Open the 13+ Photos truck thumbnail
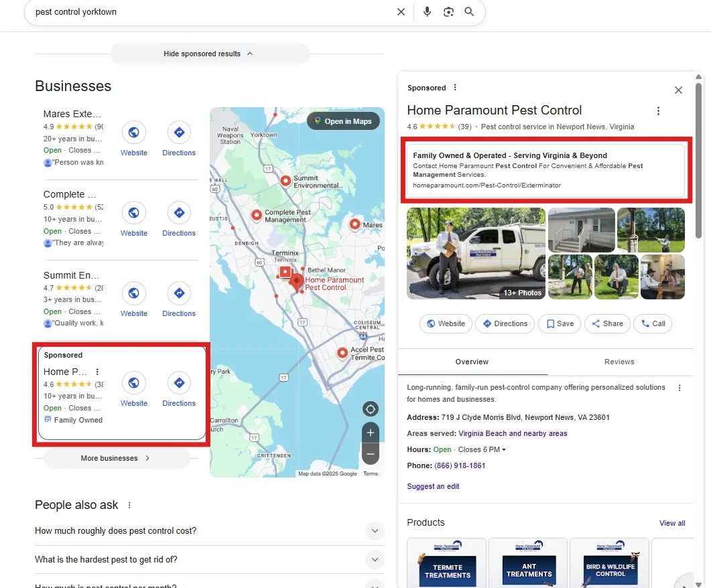The height and width of the screenshot is (588, 711). pos(476,253)
